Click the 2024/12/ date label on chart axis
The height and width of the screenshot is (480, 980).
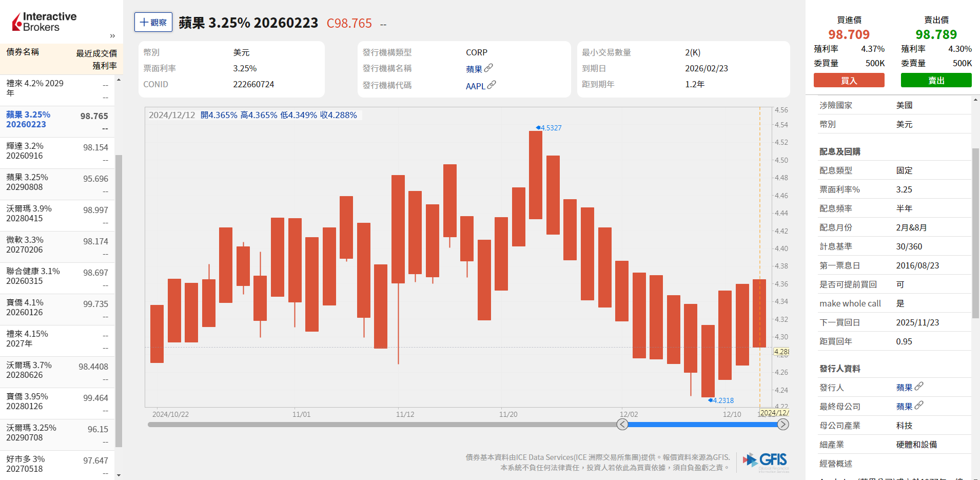(x=774, y=413)
